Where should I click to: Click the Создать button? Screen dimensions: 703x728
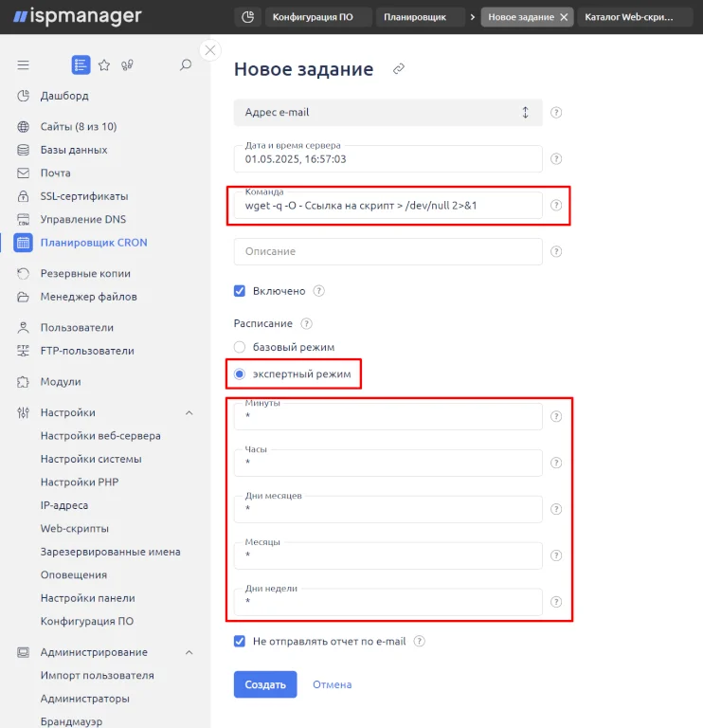click(x=265, y=684)
